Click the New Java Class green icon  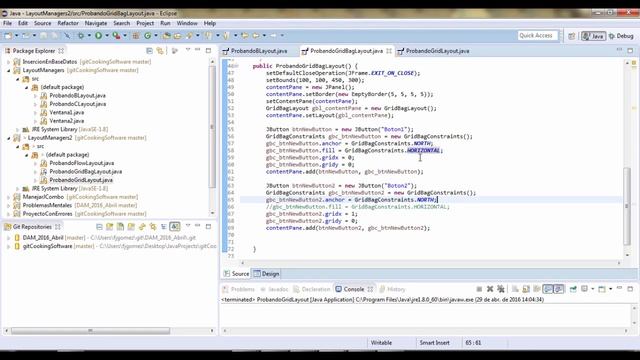tap(148, 36)
